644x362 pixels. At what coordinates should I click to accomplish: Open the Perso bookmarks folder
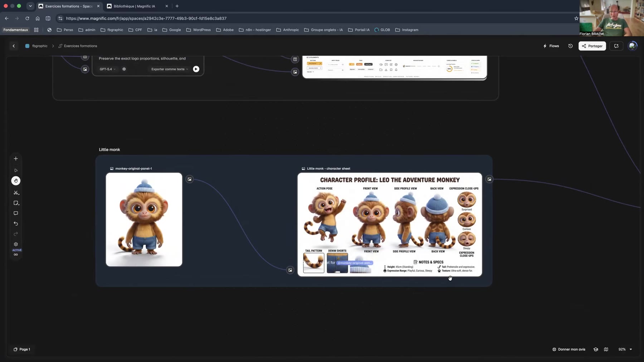tap(65, 30)
